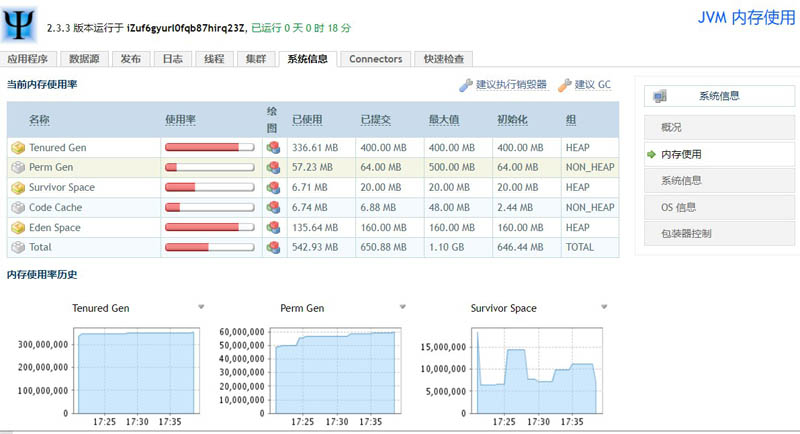The width and height of the screenshot is (800, 434).
Task: Click the 542.93 MB total used value
Action: [x=315, y=247]
